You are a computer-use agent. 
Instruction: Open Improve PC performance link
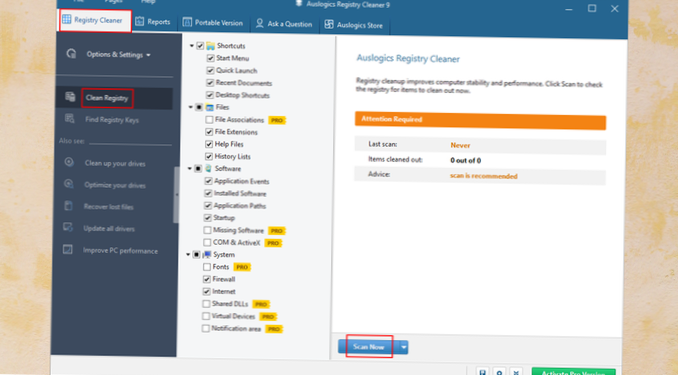[x=120, y=251]
